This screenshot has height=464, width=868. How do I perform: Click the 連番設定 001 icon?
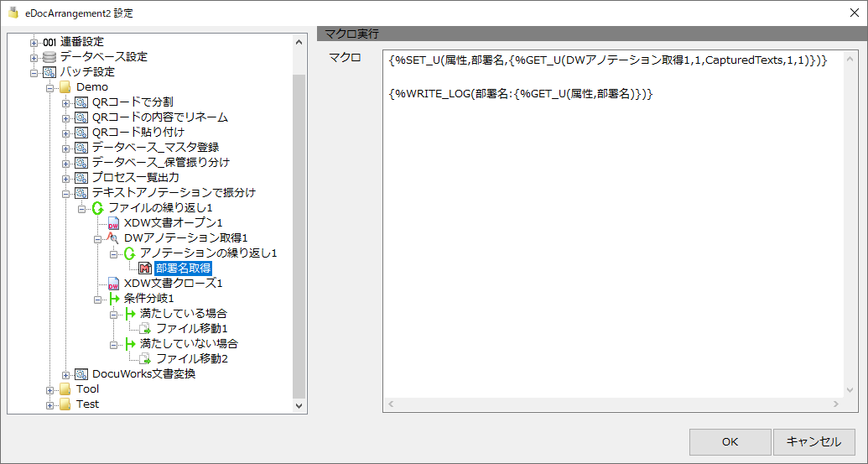(49, 42)
